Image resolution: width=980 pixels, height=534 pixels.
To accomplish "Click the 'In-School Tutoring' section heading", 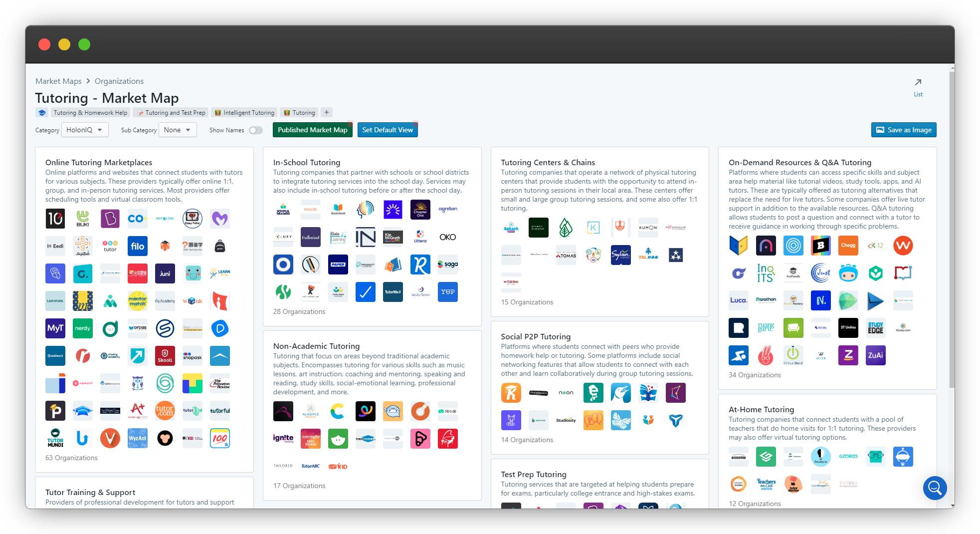I will click(x=307, y=163).
